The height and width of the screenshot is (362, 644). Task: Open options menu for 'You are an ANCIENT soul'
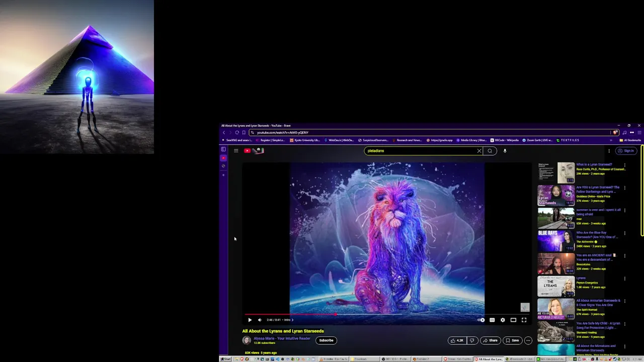pyautogui.click(x=625, y=256)
